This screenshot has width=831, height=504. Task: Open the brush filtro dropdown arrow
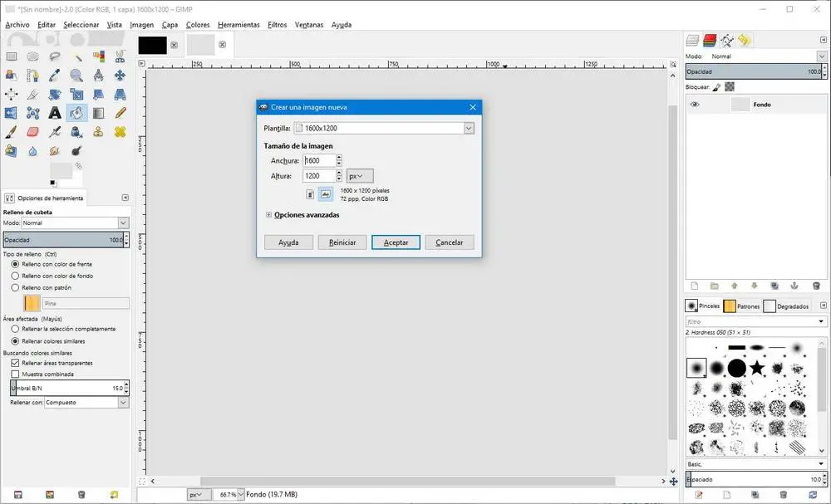point(822,321)
